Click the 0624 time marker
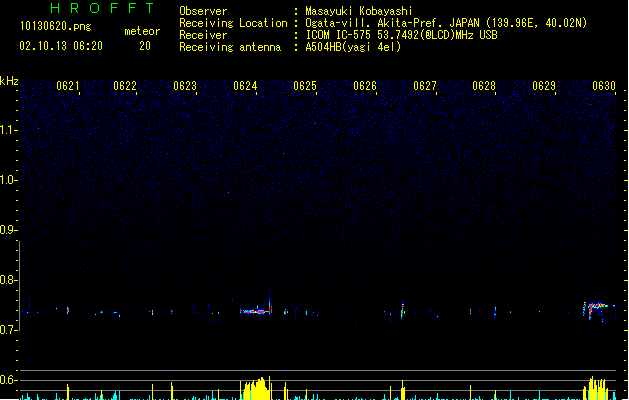 click(245, 86)
